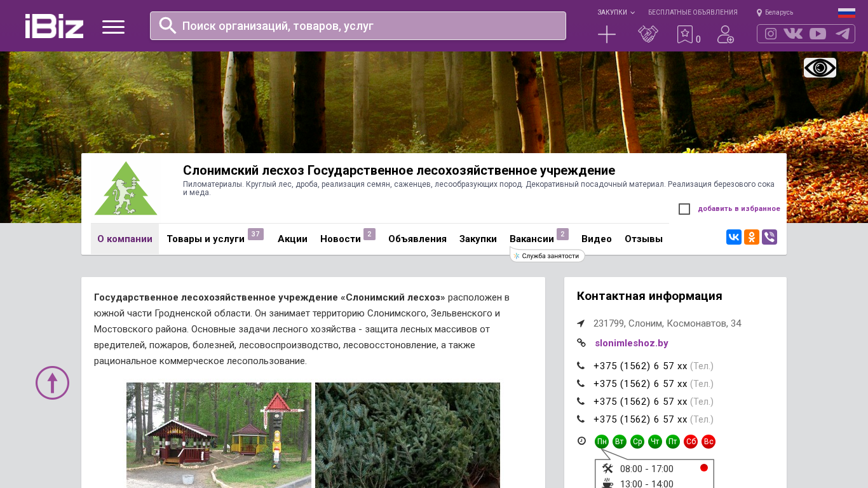Open the hamburger menu
The height and width of the screenshot is (488, 868).
point(113,27)
